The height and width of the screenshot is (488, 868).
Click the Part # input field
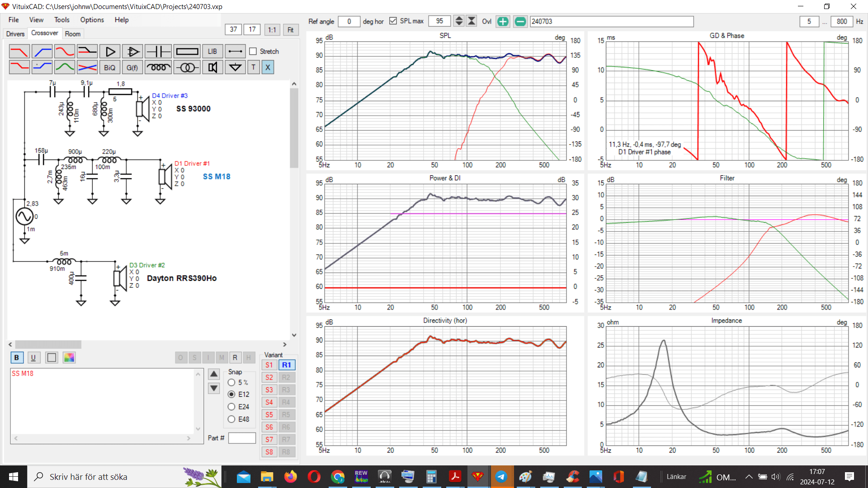pyautogui.click(x=242, y=438)
